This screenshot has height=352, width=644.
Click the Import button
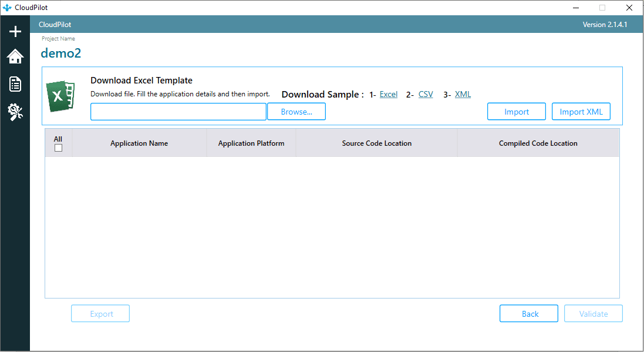click(x=516, y=112)
